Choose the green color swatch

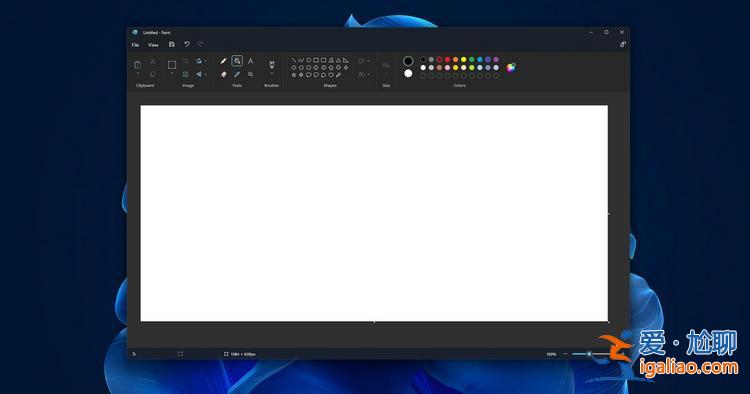[472, 60]
